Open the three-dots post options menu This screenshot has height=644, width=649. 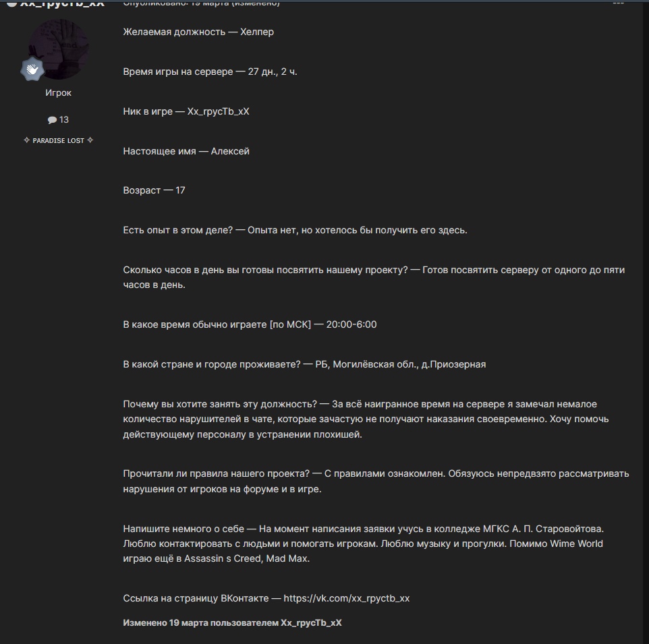[x=619, y=3]
